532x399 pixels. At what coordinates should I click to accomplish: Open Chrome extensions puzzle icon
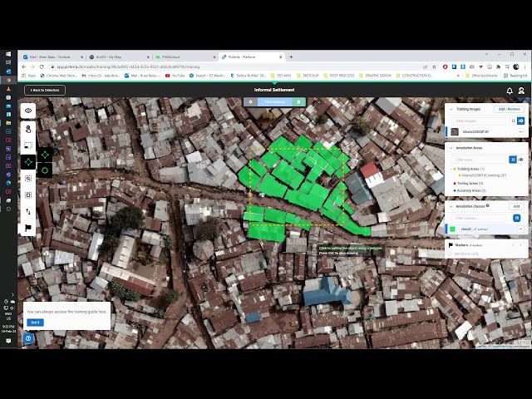(x=499, y=66)
